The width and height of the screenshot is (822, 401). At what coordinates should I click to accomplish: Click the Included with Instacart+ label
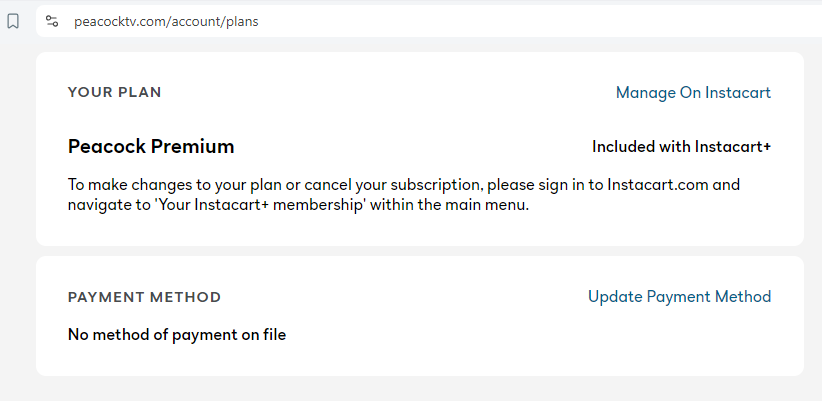click(x=681, y=147)
